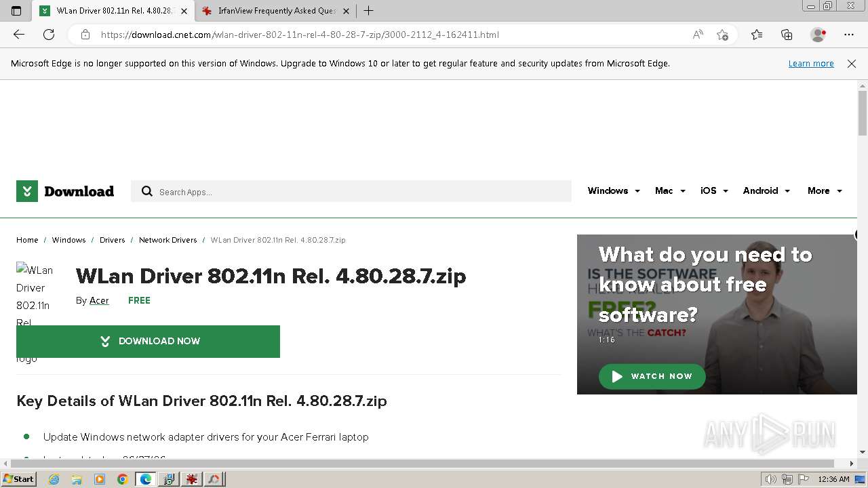Screen dimensions: 868x488
Task: Open Edge Settings and more menu
Action: point(849,35)
